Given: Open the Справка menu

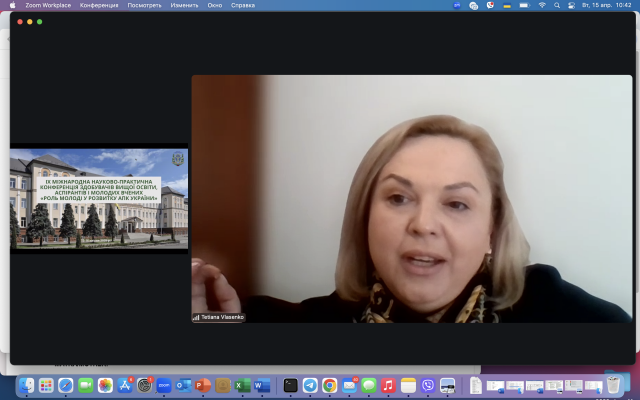Looking at the screenshot, I should (x=243, y=5).
